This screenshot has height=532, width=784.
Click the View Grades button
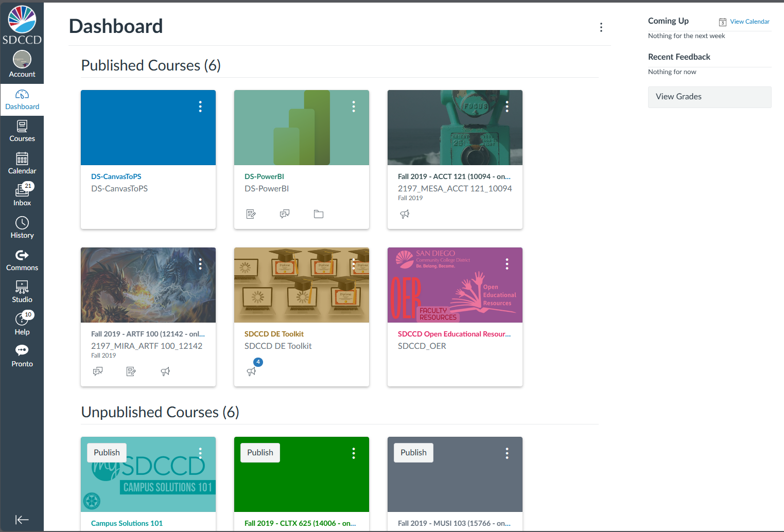(709, 97)
